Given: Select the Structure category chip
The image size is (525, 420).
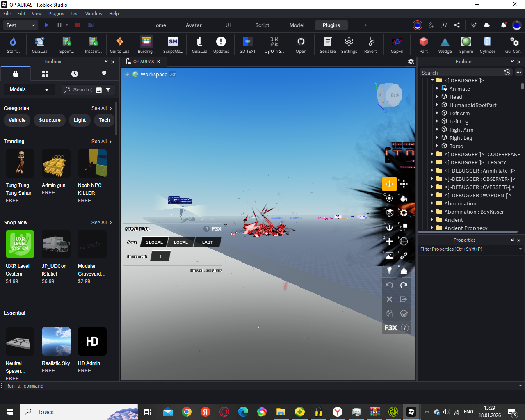Looking at the screenshot, I should 50,120.
